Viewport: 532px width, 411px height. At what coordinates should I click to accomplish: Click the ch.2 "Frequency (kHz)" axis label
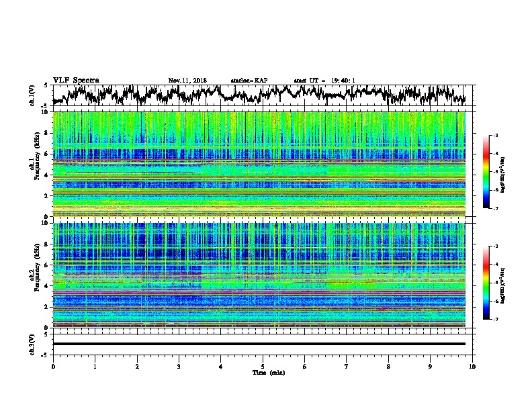(37, 267)
